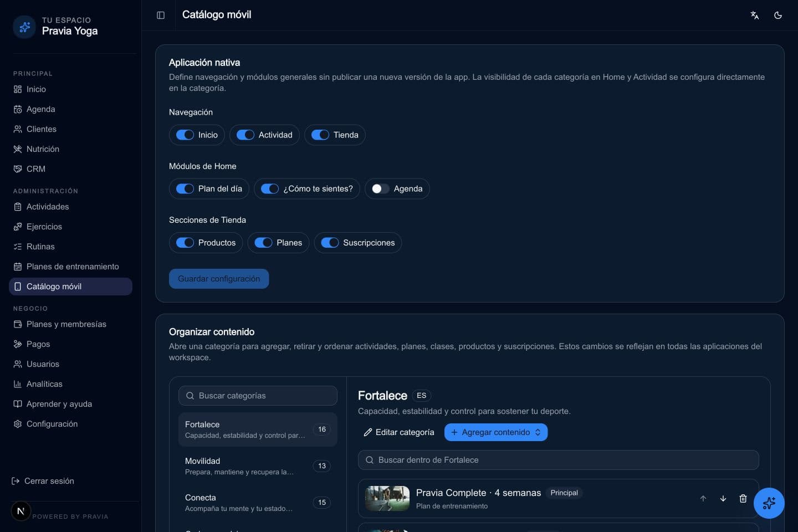Disable the Inicio navigation toggle
This screenshot has height=532, width=798.
click(185, 135)
